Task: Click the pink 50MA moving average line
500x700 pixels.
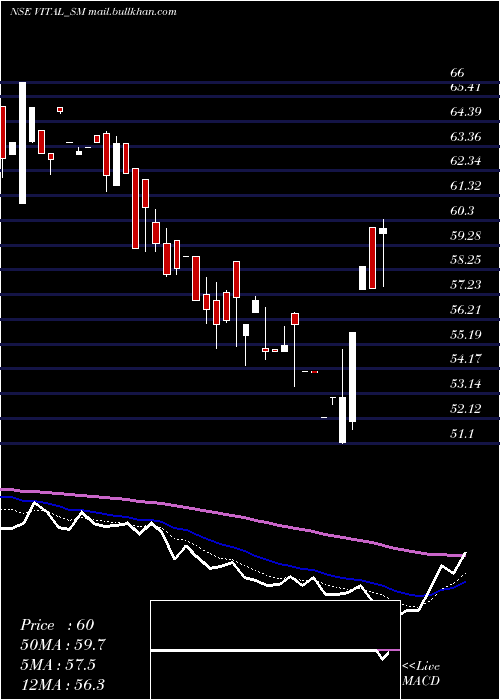Action: [232, 516]
